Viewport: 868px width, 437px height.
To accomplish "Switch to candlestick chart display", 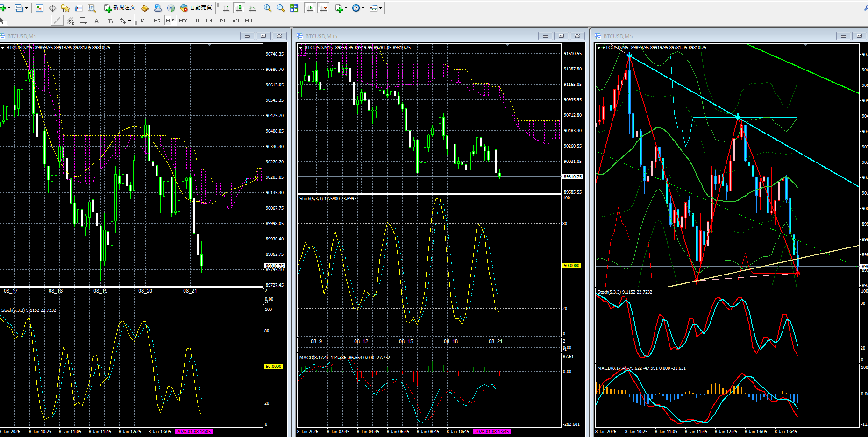I will click(x=239, y=8).
